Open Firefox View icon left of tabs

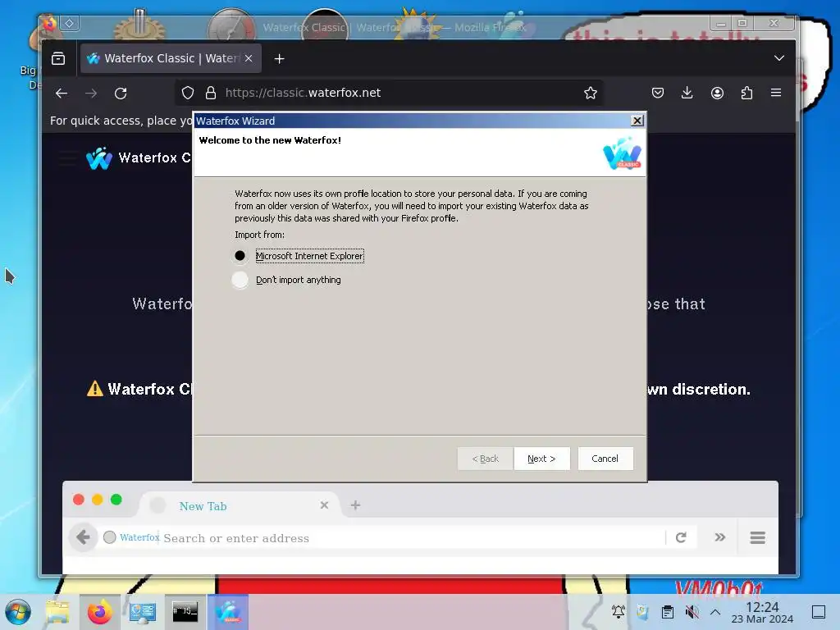pyautogui.click(x=58, y=58)
